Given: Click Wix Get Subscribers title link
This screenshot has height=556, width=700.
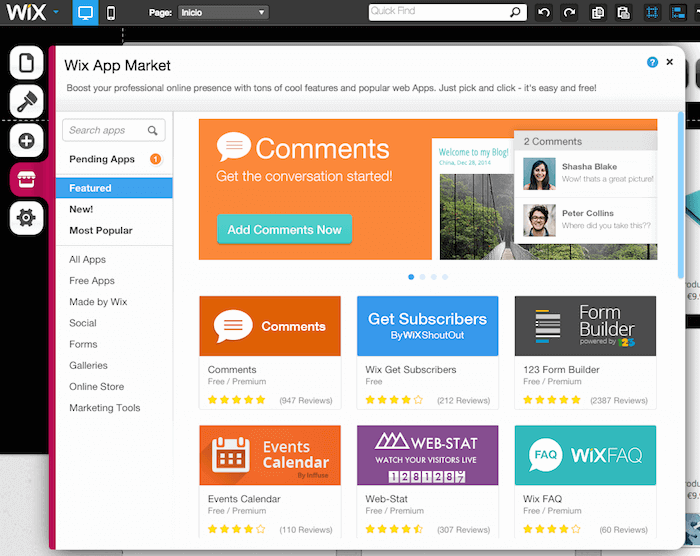Looking at the screenshot, I should click(411, 370).
